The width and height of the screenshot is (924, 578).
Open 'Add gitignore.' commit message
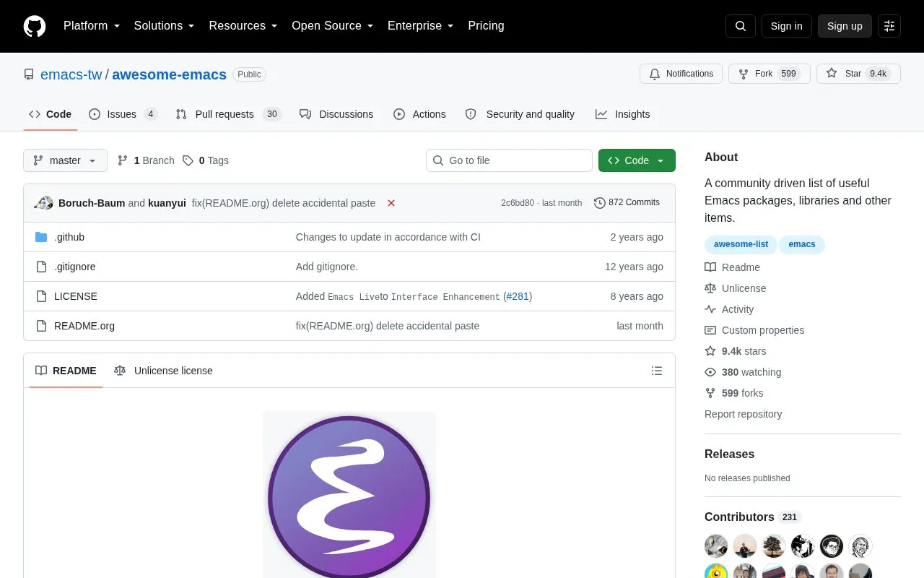[x=327, y=267]
